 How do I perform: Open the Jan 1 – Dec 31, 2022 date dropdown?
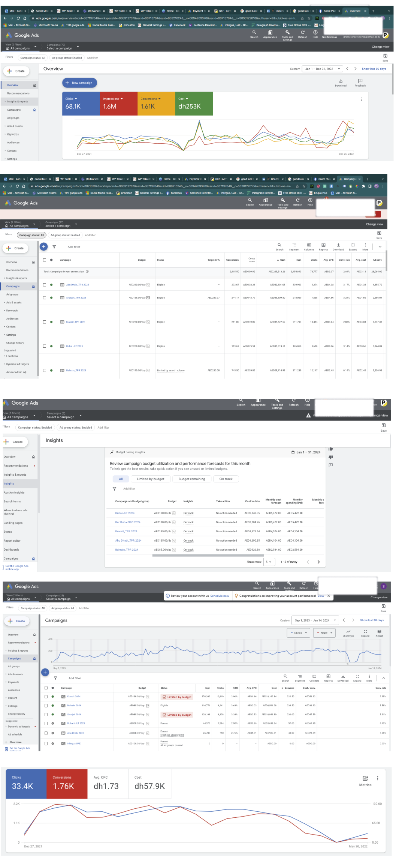(x=323, y=69)
